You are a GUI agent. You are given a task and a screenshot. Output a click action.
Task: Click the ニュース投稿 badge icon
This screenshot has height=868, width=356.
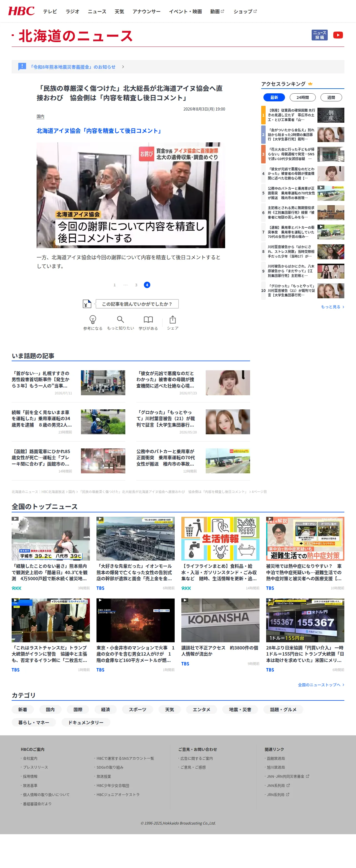(319, 35)
